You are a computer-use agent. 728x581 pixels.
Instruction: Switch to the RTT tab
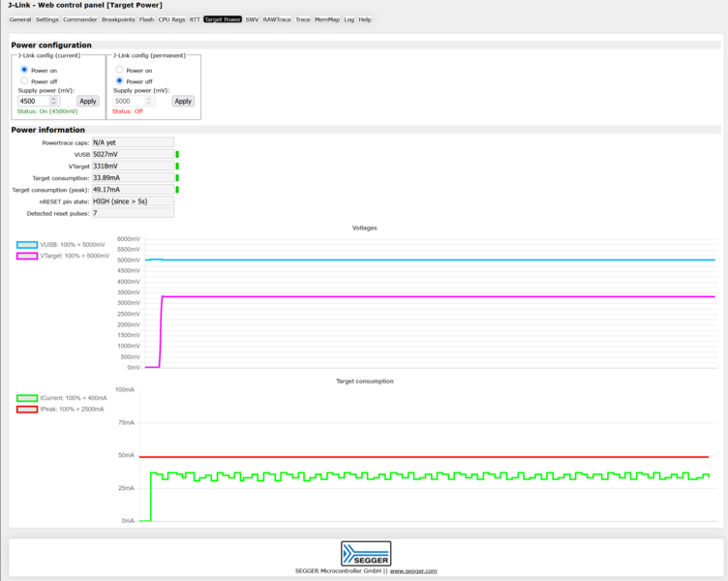pyautogui.click(x=195, y=19)
